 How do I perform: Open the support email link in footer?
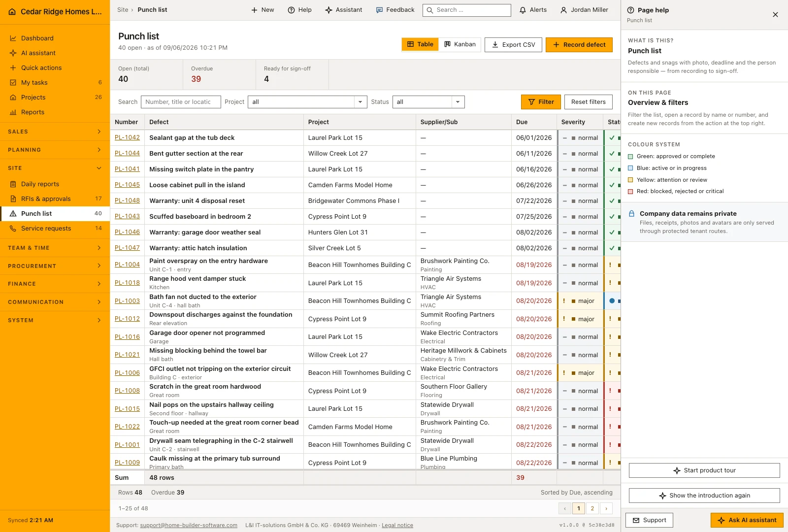pyautogui.click(x=189, y=525)
